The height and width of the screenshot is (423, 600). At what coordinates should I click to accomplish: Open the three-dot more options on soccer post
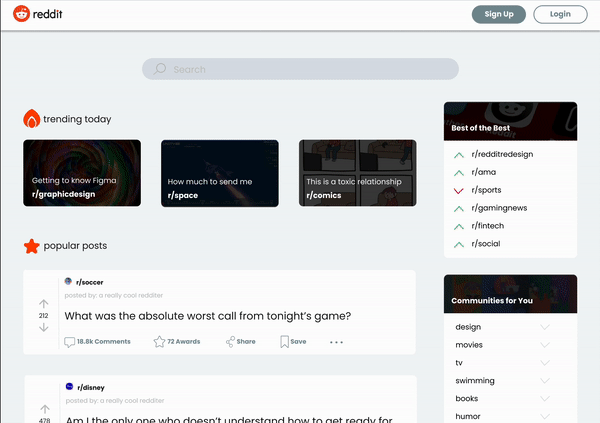pyautogui.click(x=336, y=342)
